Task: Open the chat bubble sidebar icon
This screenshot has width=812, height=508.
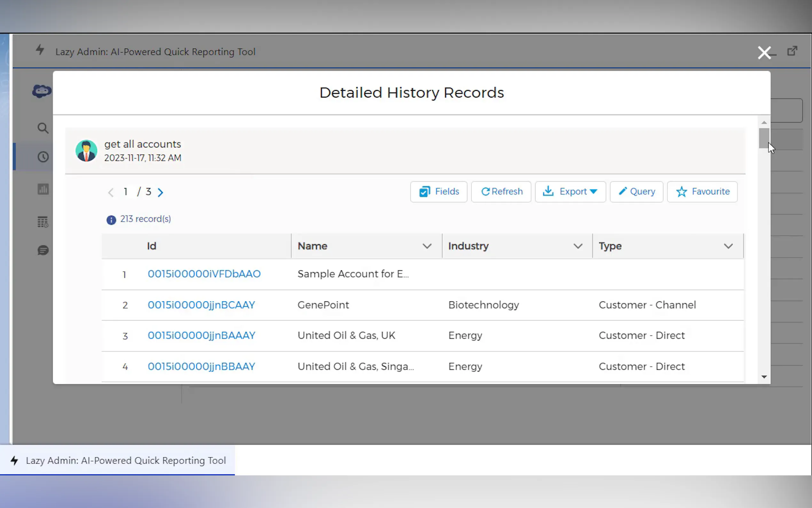Action: pos(43,250)
